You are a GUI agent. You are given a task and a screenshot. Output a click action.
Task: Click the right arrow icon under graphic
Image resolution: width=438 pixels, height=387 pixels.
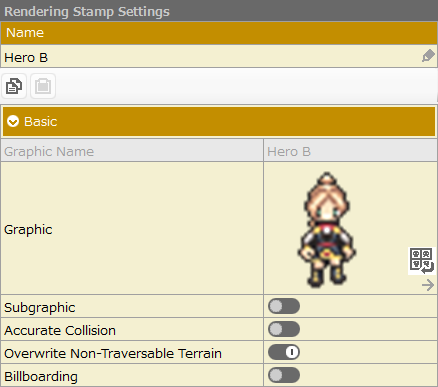tap(428, 285)
